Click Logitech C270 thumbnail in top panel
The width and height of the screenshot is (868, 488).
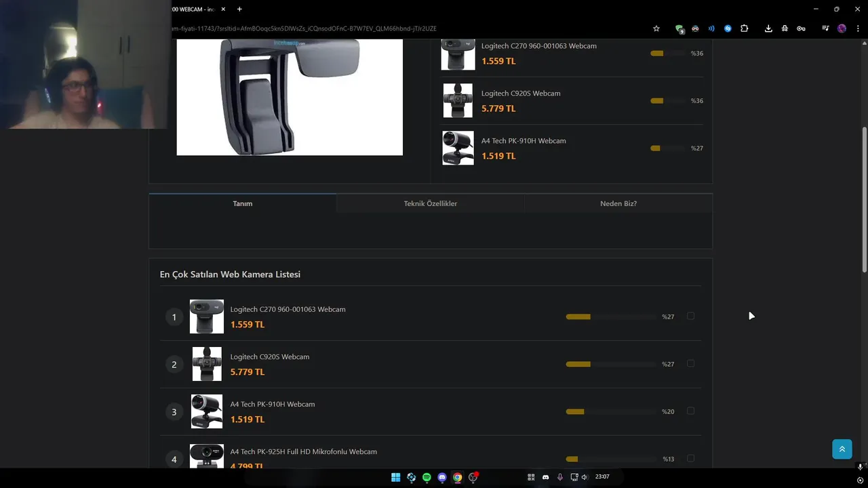[x=458, y=54]
